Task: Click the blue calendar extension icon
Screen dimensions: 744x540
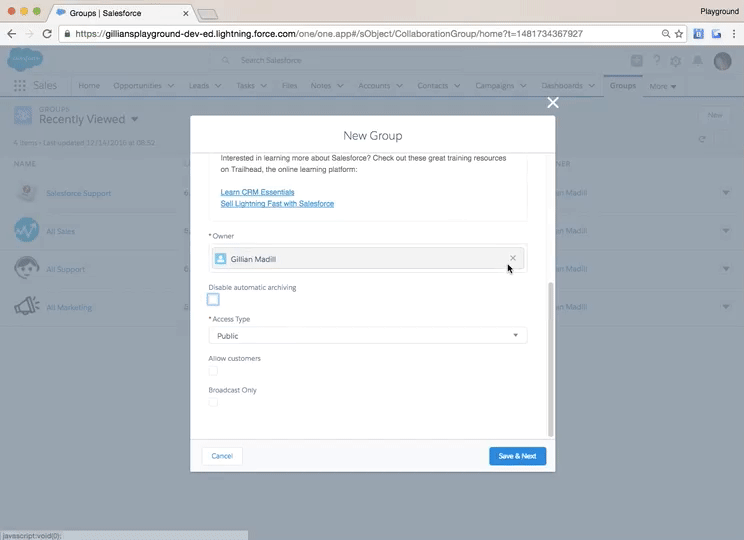Action: point(698,34)
